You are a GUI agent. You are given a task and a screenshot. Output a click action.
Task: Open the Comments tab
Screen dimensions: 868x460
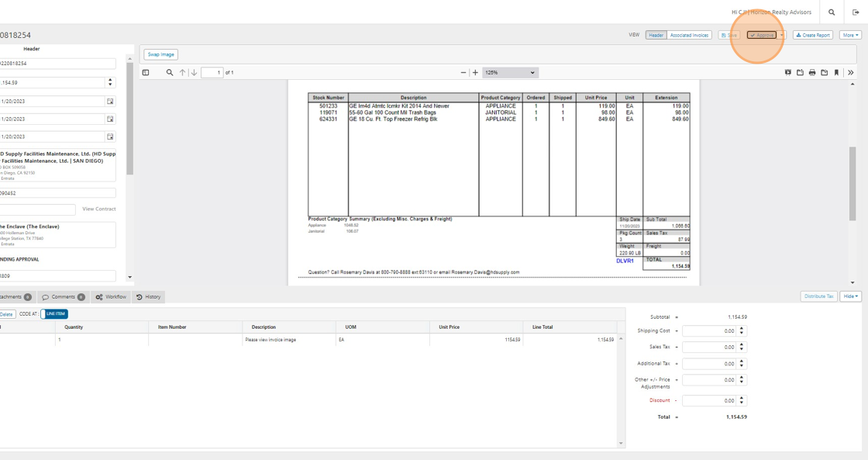(63, 297)
